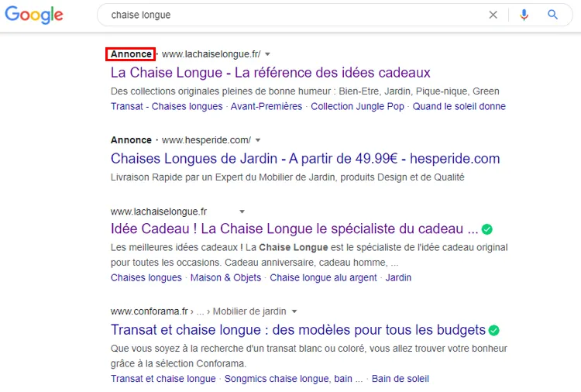Open the Transat - Chaises longues sitelink
This screenshot has width=581, height=392.
click(x=167, y=106)
